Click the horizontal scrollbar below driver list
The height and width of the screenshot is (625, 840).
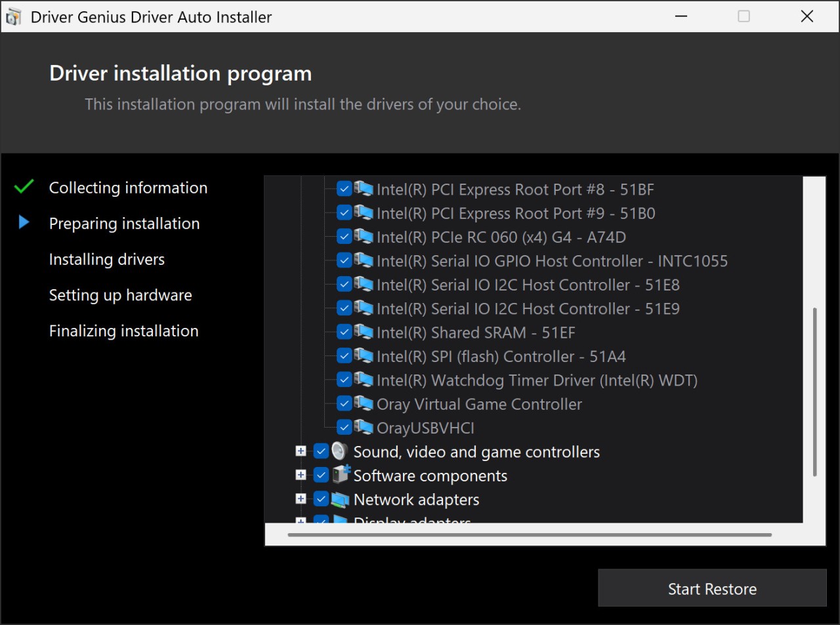tap(529, 535)
